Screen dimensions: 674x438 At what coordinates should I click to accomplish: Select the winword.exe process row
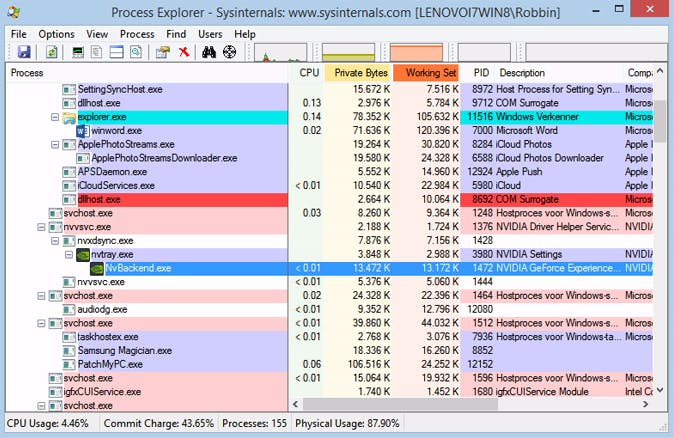pos(330,131)
